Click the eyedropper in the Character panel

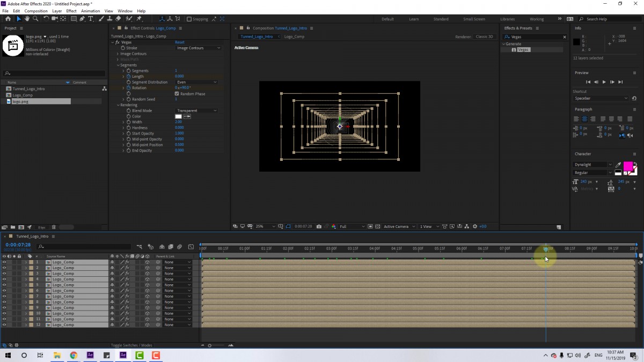click(x=618, y=165)
